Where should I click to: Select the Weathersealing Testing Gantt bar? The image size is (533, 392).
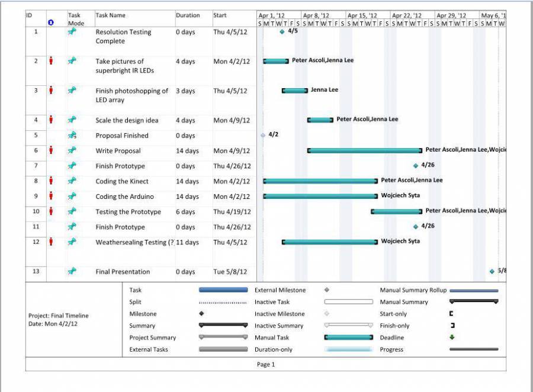click(330, 242)
